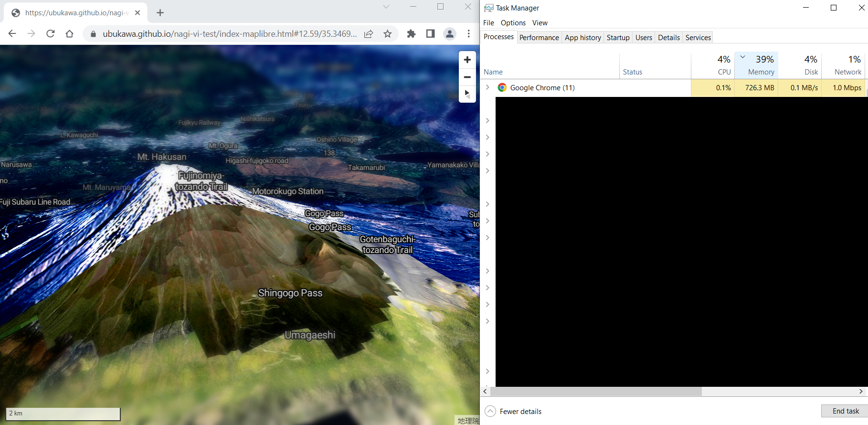Click horizontal scrollbar thumb in Task Manager
The image size is (868, 425).
(596, 392)
